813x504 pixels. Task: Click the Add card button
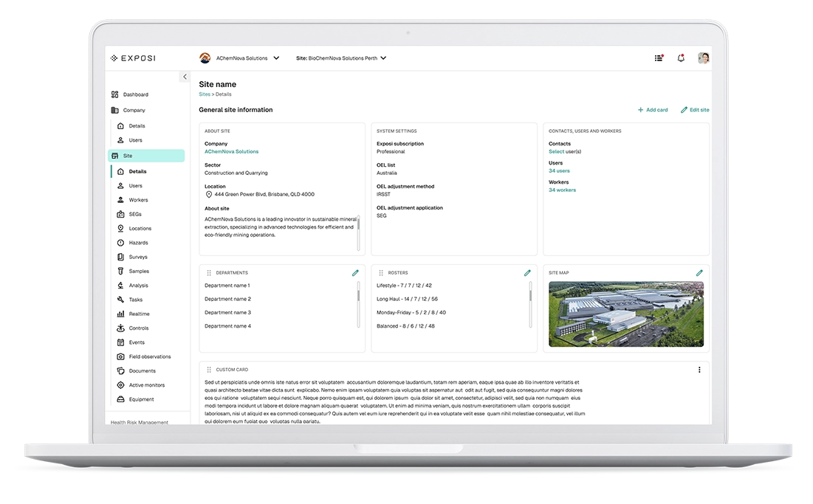click(653, 110)
